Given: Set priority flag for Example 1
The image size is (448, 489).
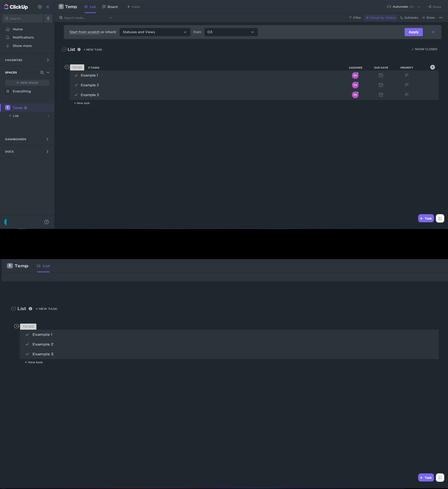Looking at the screenshot, I should pos(407,75).
